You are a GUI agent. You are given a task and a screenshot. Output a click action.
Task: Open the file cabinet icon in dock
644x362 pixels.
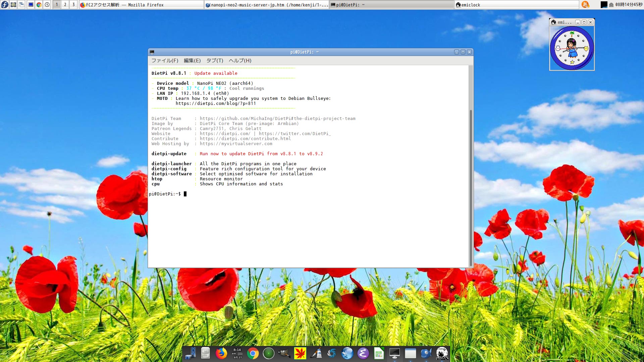pyautogui.click(x=205, y=353)
